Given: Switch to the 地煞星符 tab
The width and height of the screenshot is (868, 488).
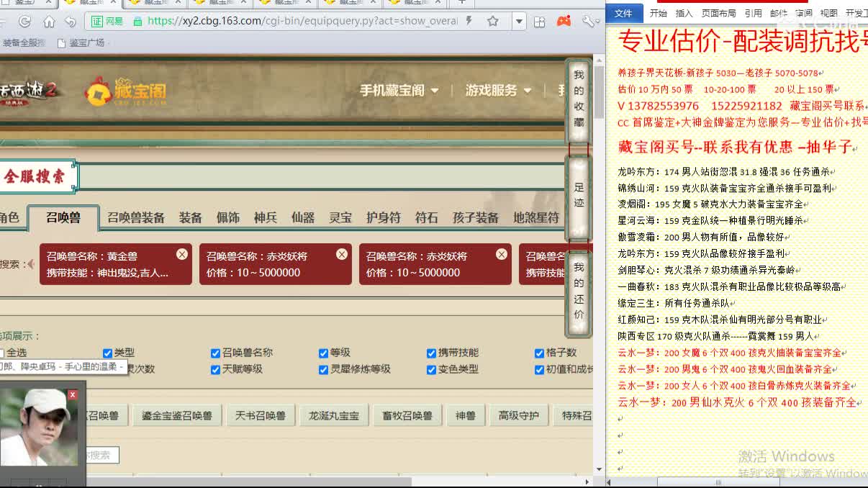Looking at the screenshot, I should (x=536, y=217).
